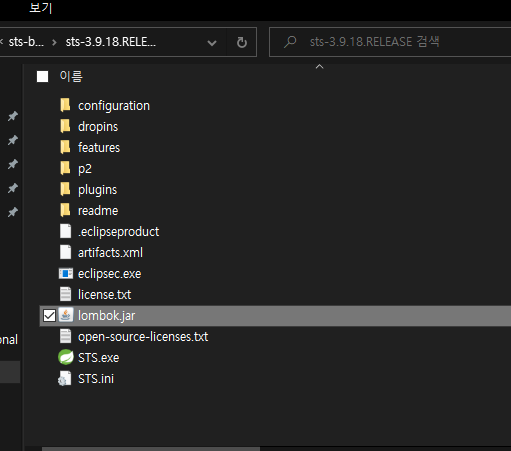Select the dropins folder icon

tap(65, 126)
